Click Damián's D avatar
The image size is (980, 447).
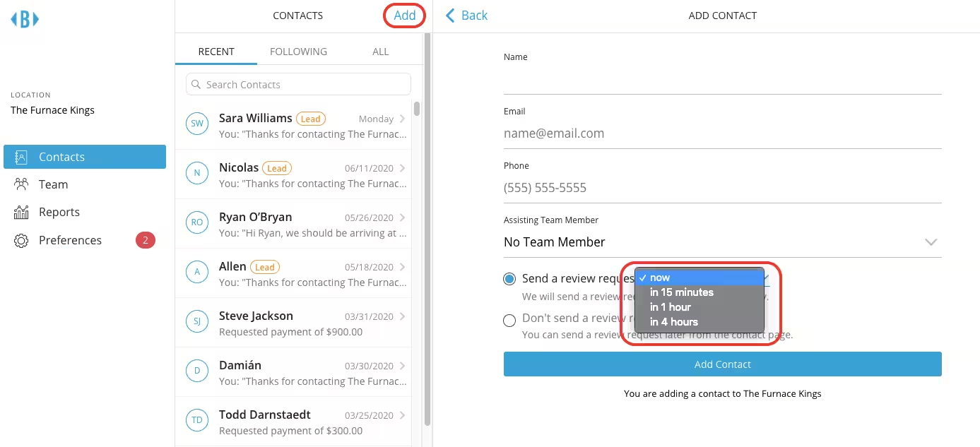[197, 371]
